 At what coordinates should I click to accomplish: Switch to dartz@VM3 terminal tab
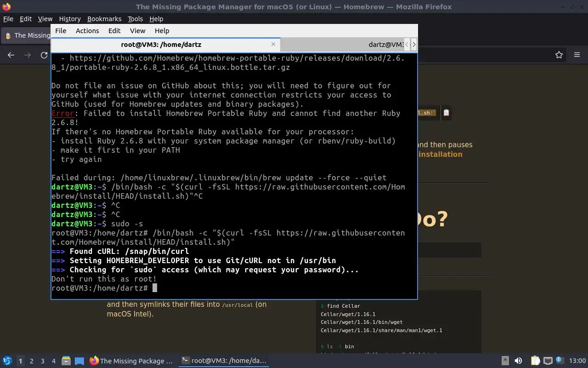coord(342,45)
